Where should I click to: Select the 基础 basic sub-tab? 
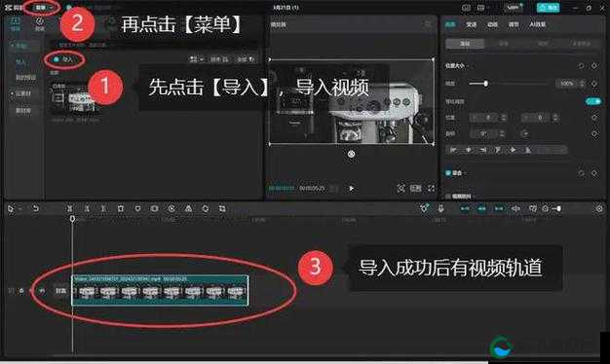(465, 44)
